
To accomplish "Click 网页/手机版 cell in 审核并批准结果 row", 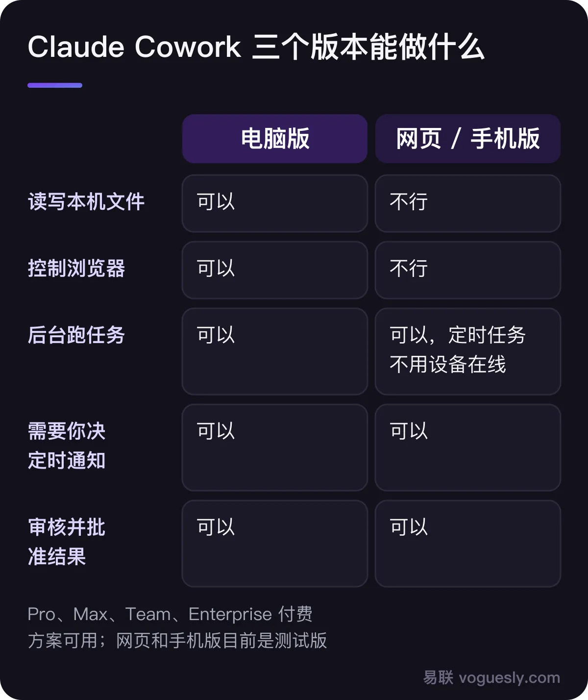I will pyautogui.click(x=468, y=544).
